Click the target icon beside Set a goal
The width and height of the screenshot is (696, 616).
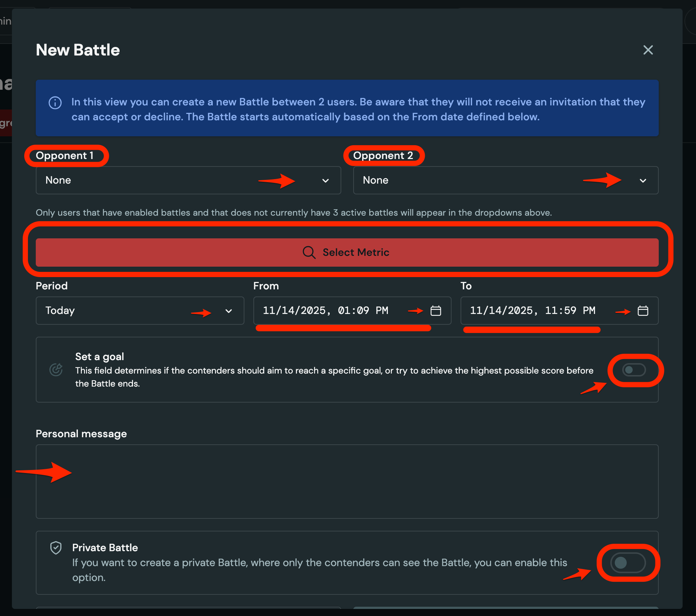(x=56, y=370)
